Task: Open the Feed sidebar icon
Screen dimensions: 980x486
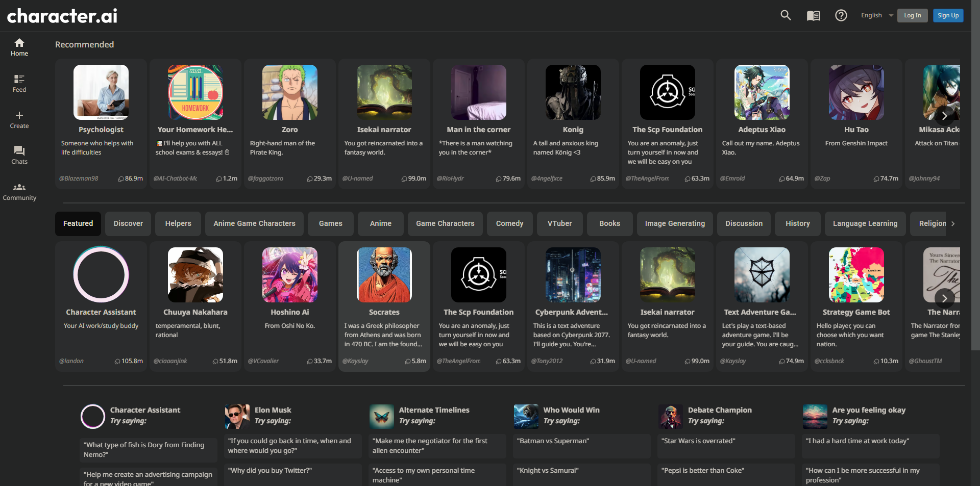Action: click(19, 84)
